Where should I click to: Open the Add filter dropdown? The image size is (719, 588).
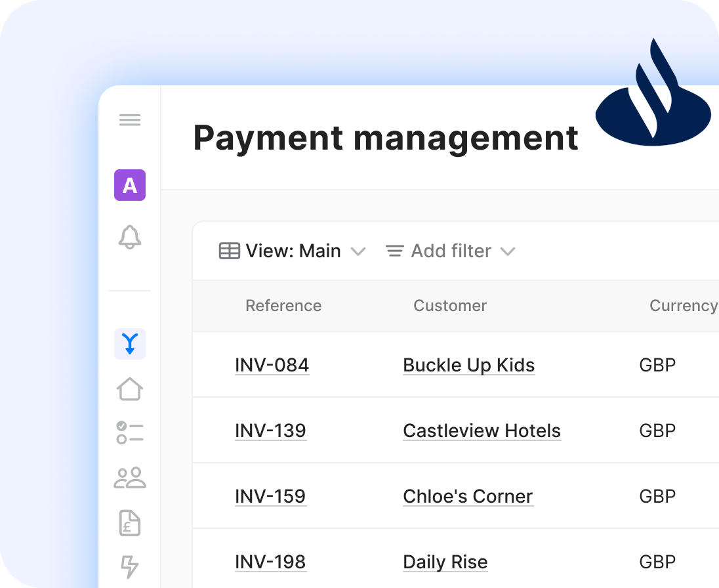tap(450, 251)
